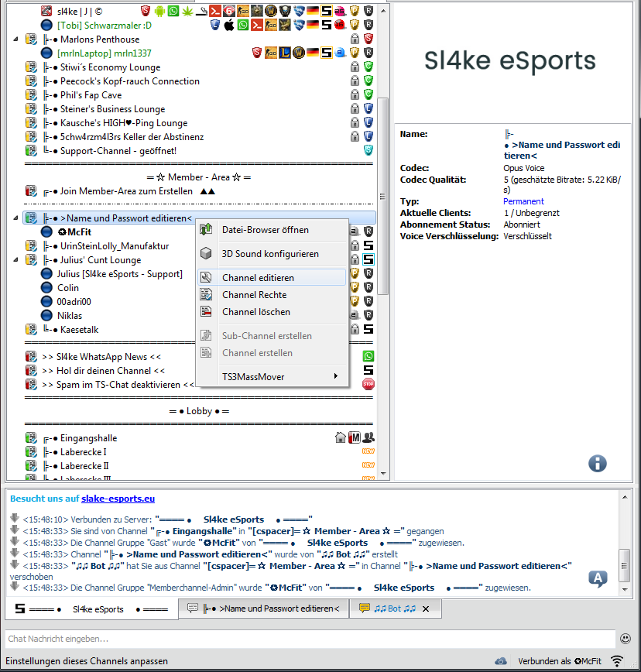The width and height of the screenshot is (641, 672).
Task: Select the user 00adri00
Action: 74,302
